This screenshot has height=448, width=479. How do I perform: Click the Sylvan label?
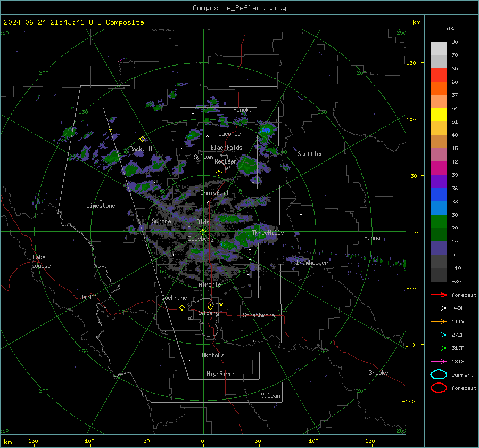coord(203,157)
